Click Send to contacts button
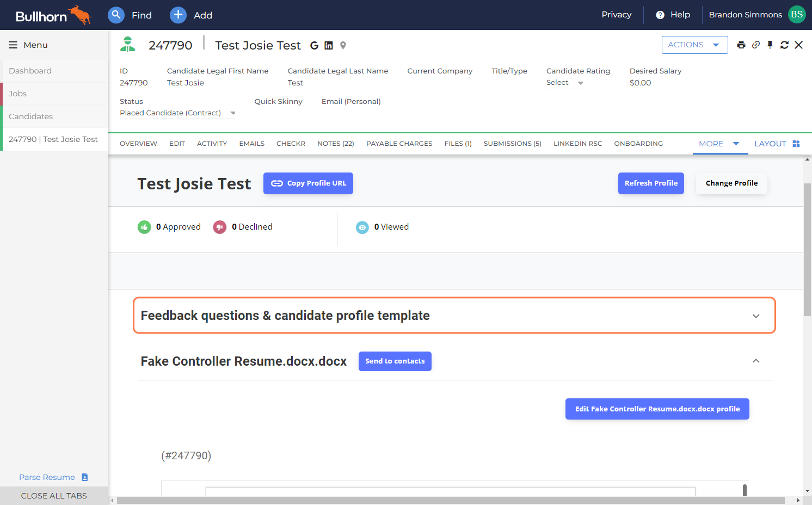 click(395, 361)
